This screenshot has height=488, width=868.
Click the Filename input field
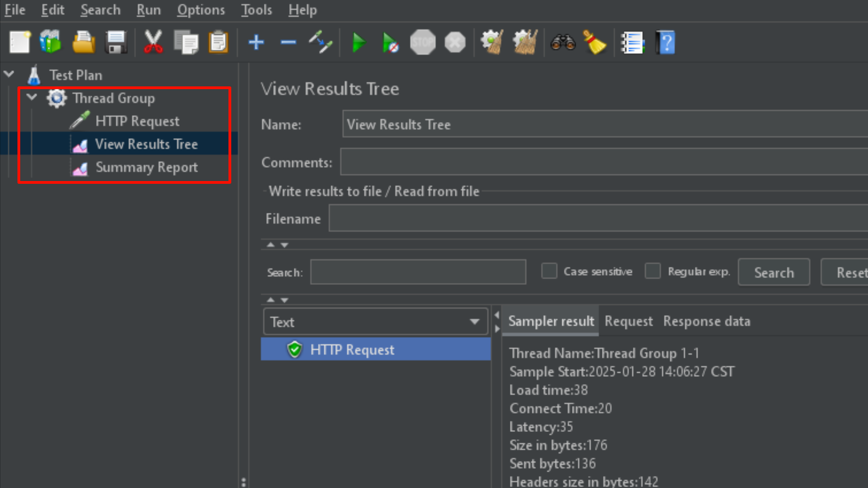(598, 218)
